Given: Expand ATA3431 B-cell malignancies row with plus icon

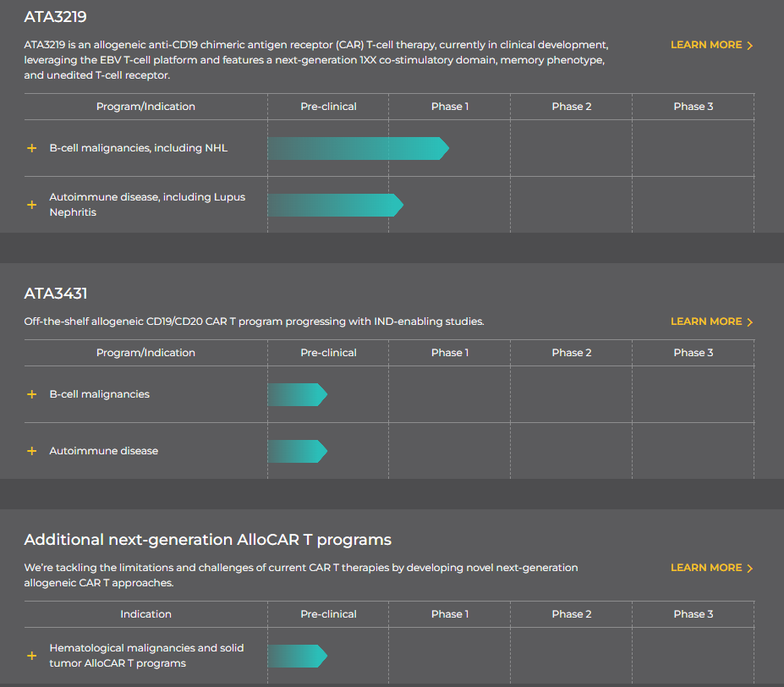Looking at the screenshot, I should click(32, 394).
